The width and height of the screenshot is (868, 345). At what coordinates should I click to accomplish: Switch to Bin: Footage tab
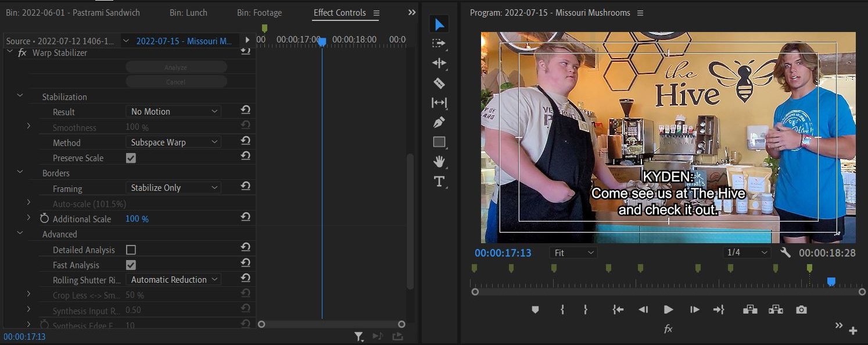(x=259, y=12)
